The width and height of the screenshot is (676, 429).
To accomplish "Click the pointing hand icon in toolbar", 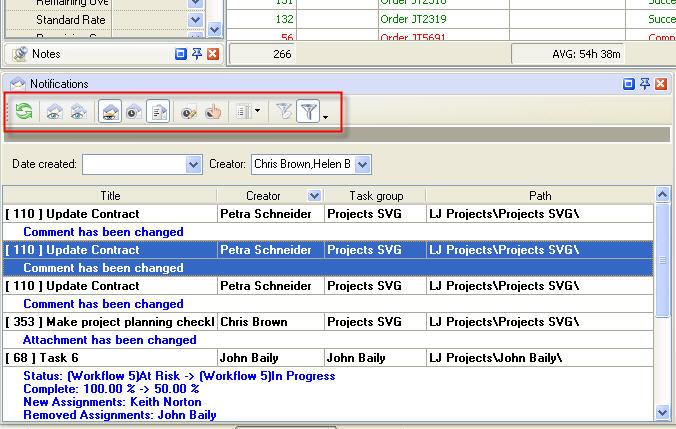I will click(213, 112).
